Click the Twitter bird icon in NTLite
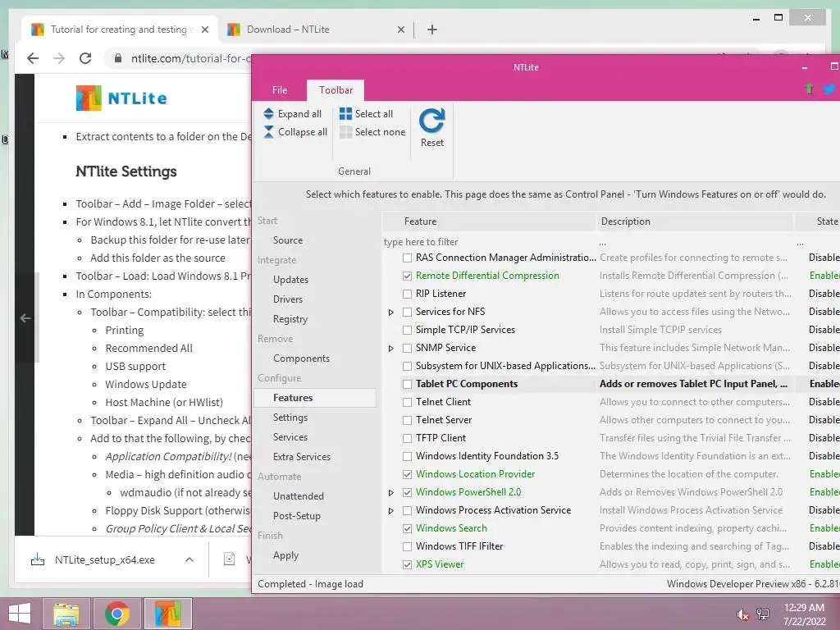 pyautogui.click(x=829, y=89)
